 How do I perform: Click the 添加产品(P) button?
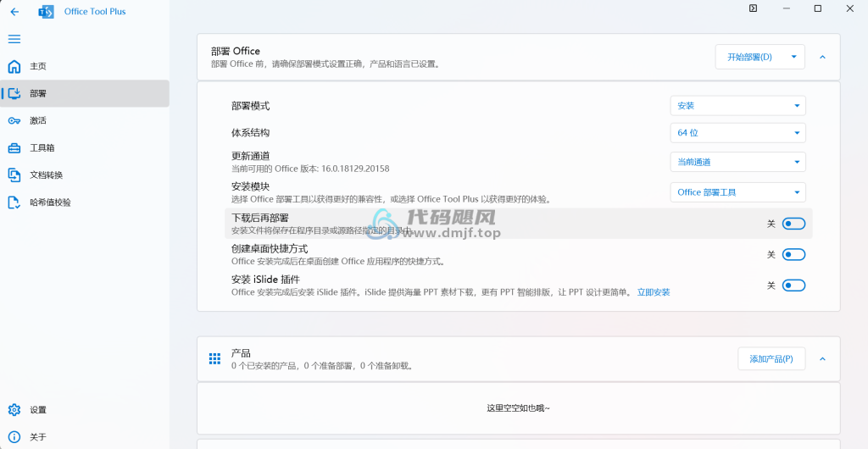(771, 359)
